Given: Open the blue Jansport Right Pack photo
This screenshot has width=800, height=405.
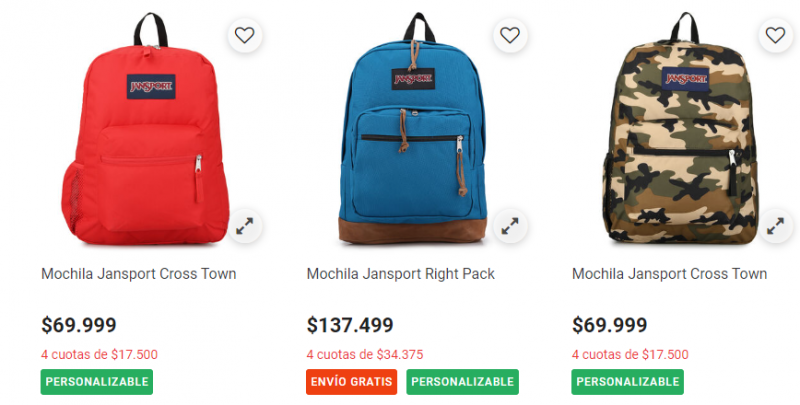Looking at the screenshot, I should click(412, 128).
